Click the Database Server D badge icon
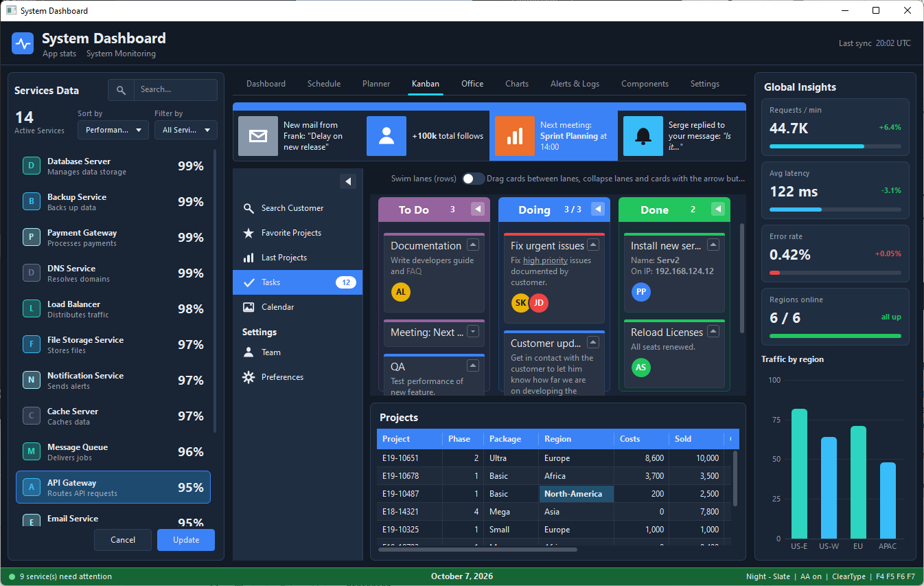The image size is (924, 586). 31,166
